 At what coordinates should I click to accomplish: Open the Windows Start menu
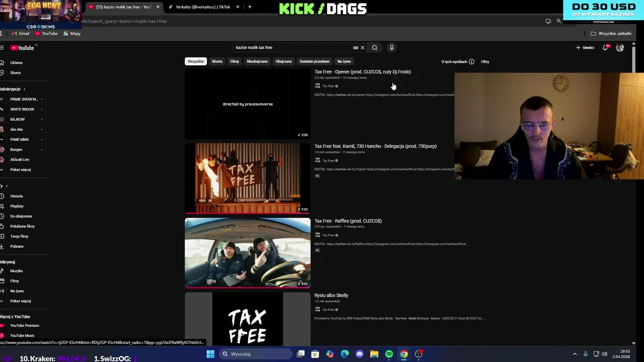coord(210,354)
